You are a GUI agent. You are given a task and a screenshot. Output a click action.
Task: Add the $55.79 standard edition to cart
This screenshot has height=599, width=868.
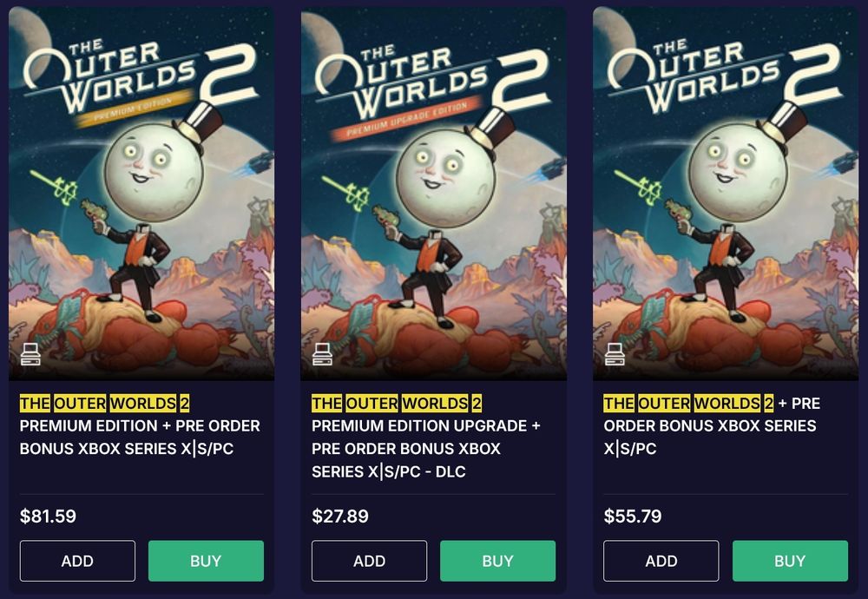click(661, 561)
